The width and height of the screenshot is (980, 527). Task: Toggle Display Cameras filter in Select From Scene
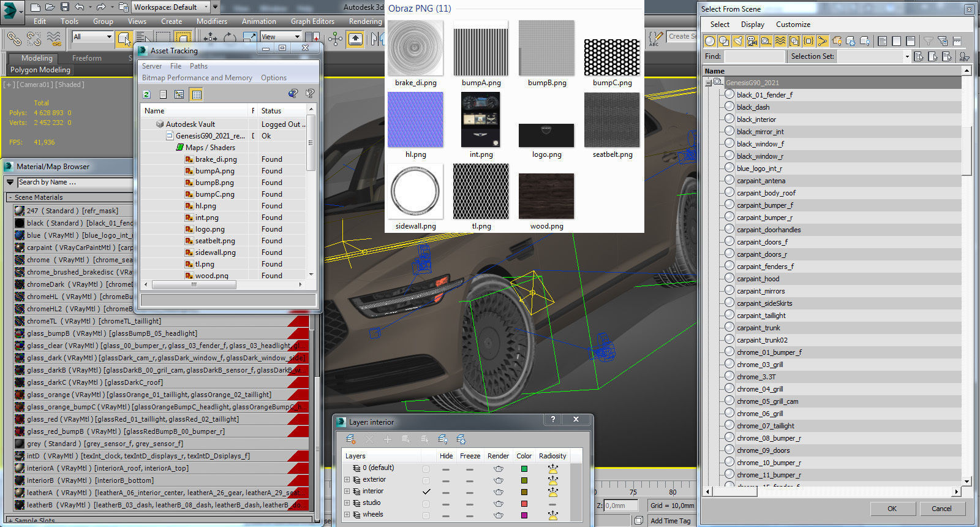752,41
